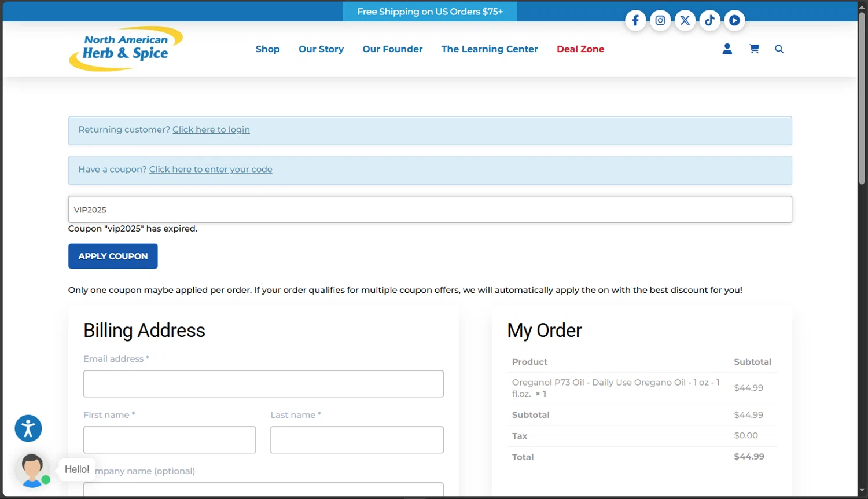
Task: Go to North American Herb & Spice logo
Action: point(126,49)
